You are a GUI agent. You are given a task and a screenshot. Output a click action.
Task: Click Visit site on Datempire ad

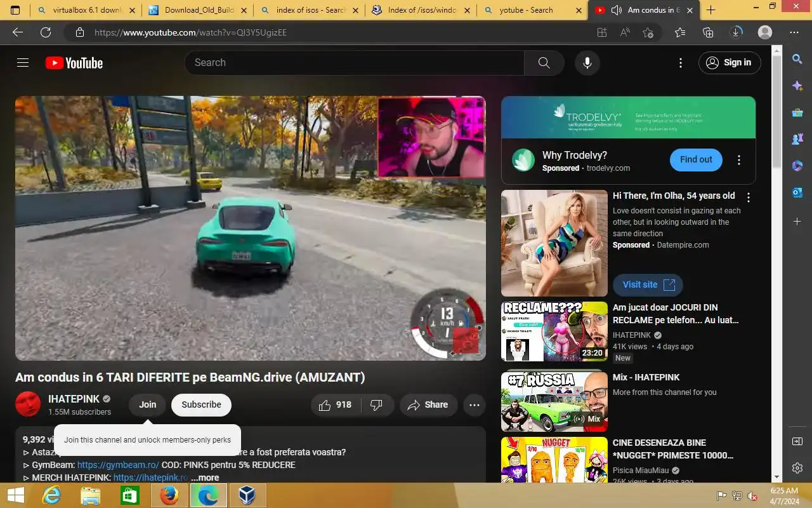coord(648,285)
